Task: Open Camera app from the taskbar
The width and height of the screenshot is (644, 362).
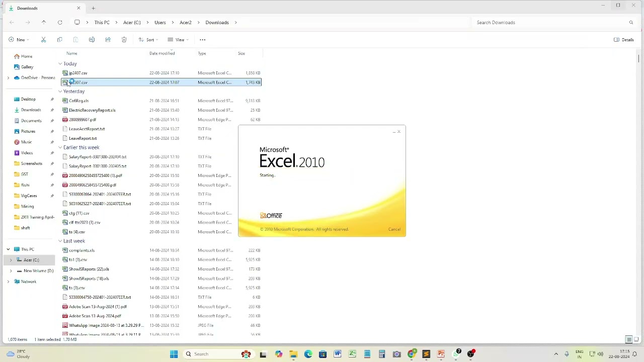Action: click(x=396, y=354)
